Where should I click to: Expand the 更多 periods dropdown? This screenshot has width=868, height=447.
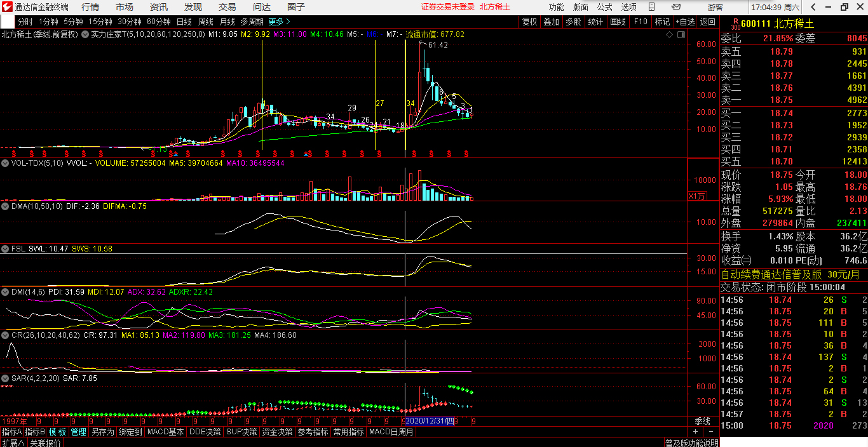coord(279,22)
